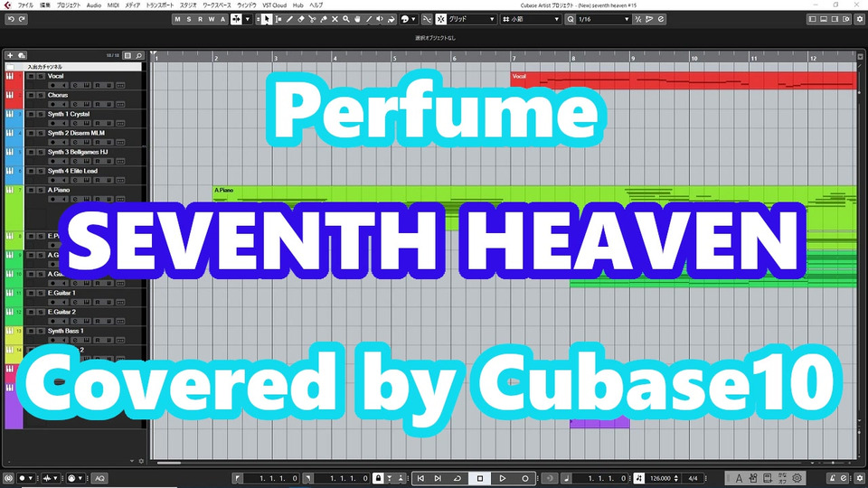Viewport: 868px width, 488px height.
Task: Select the Erase tool
Action: coord(300,19)
